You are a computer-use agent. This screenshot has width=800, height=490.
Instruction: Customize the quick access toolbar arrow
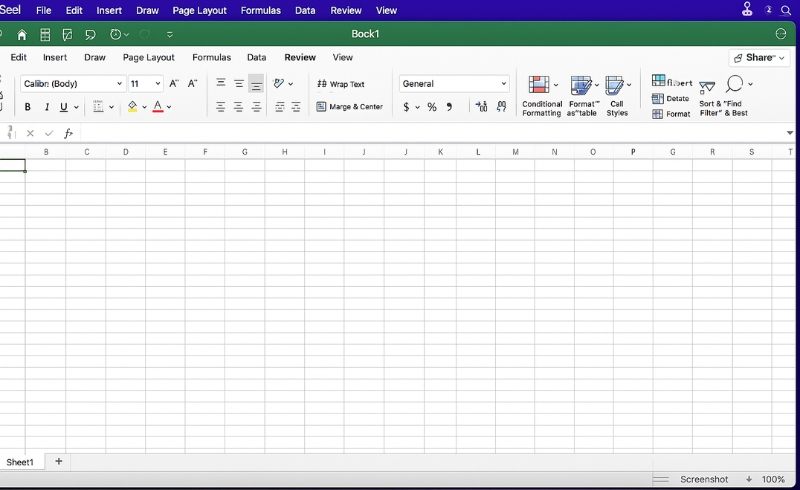[x=169, y=35]
